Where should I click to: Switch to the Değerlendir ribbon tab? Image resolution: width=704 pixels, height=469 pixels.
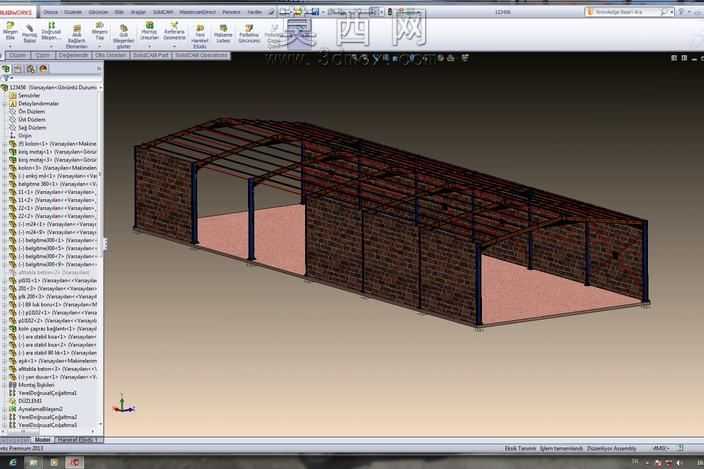pyautogui.click(x=74, y=55)
